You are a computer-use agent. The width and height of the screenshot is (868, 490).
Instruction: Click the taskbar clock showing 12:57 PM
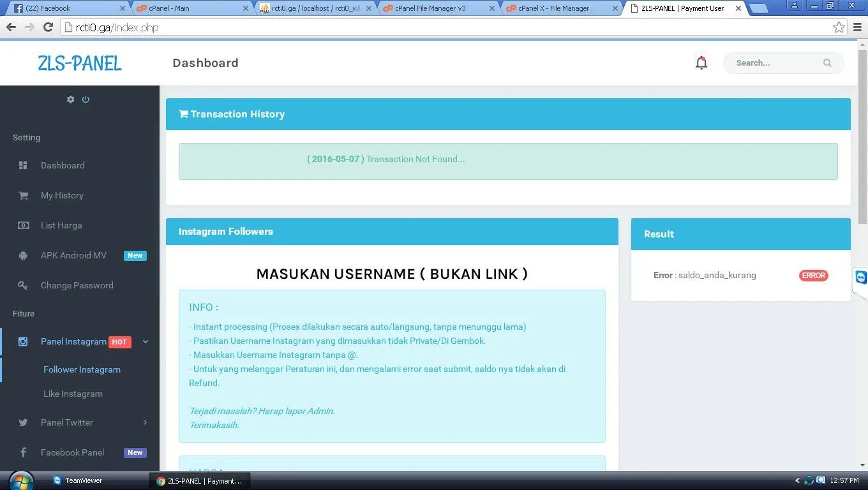pyautogui.click(x=844, y=480)
